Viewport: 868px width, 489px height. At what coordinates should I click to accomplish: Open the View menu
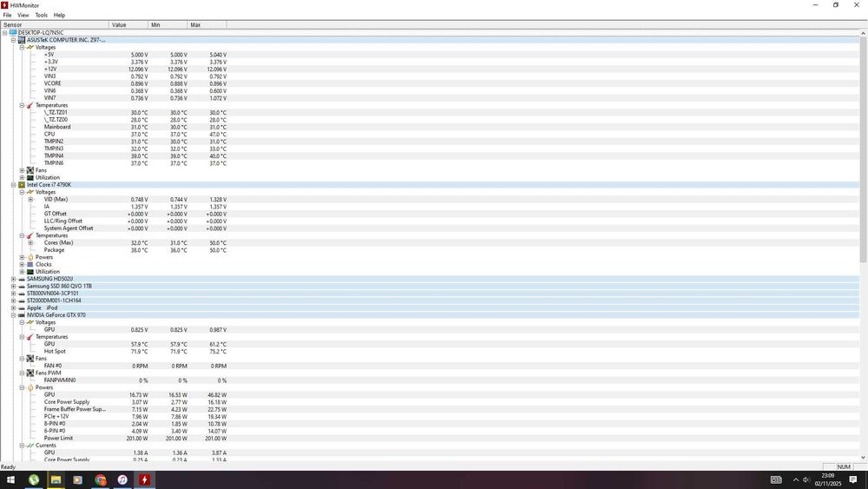coord(23,15)
